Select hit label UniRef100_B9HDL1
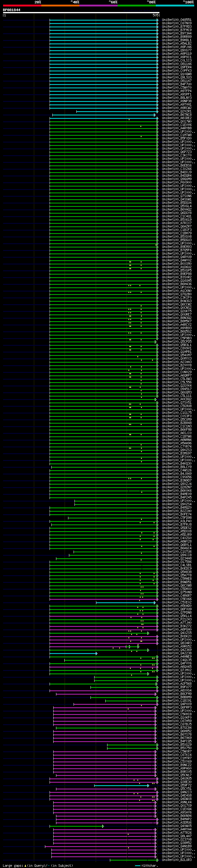This screenshot has height=868, width=197. click(176, 40)
